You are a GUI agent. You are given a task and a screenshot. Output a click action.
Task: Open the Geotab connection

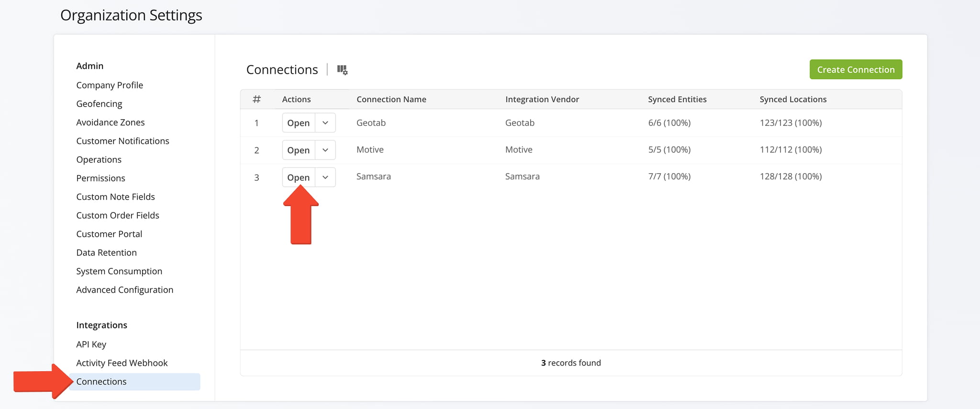pyautogui.click(x=299, y=123)
